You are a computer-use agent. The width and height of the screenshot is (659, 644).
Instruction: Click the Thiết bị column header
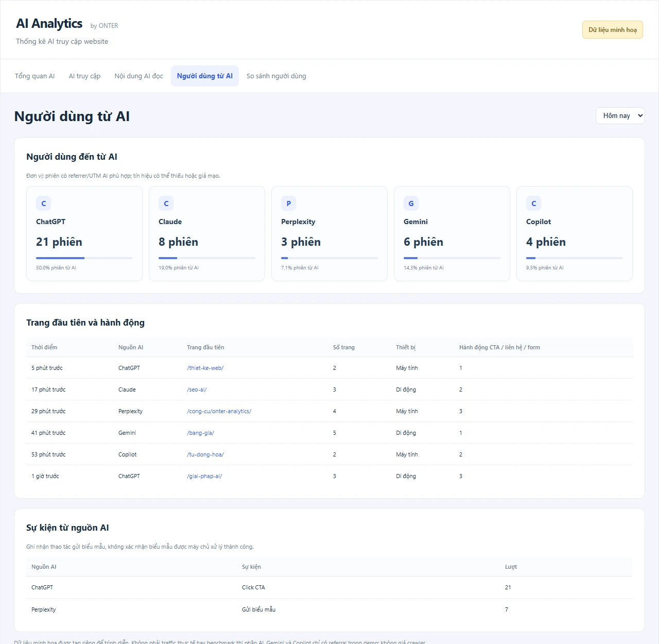point(406,347)
